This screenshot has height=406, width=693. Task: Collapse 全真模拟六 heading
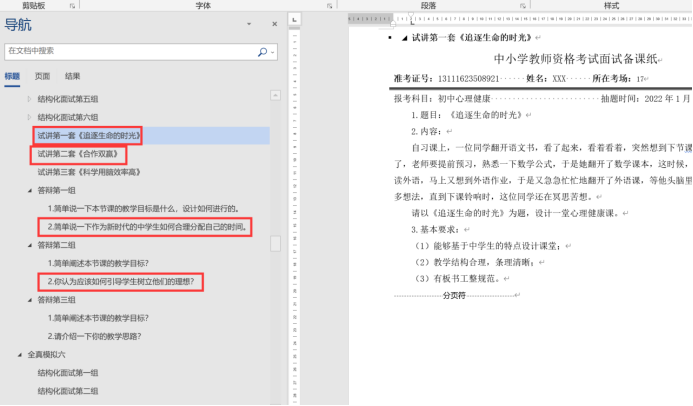pos(18,354)
